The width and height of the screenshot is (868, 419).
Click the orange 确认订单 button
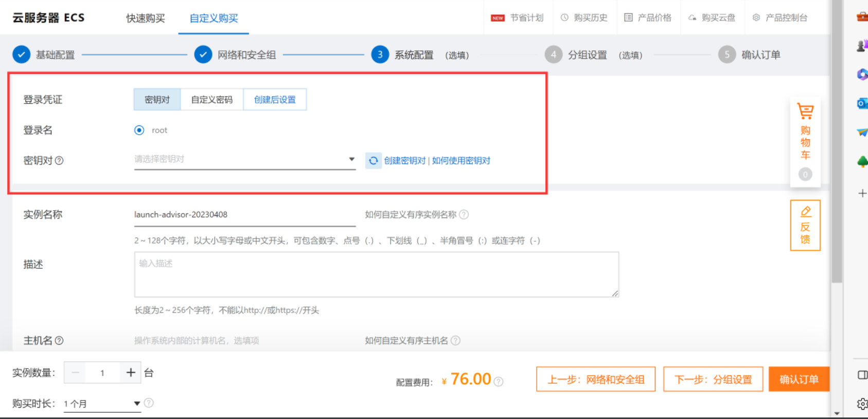[799, 379]
